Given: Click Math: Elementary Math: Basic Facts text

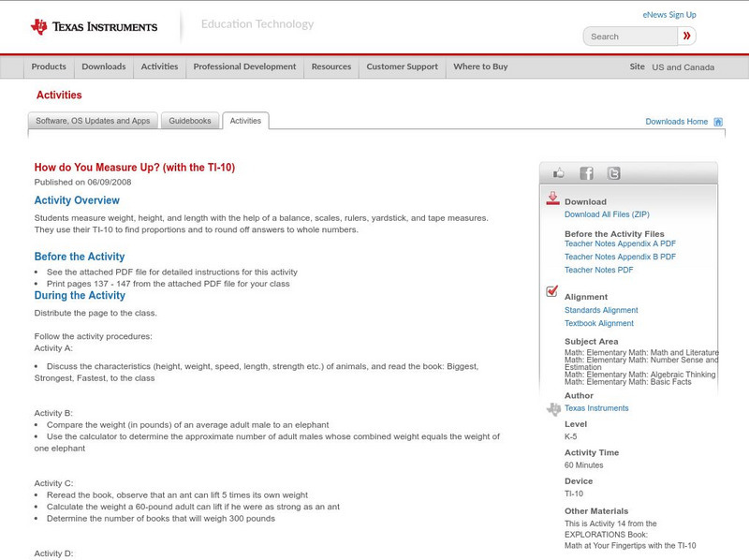Looking at the screenshot, I should pos(627,382).
